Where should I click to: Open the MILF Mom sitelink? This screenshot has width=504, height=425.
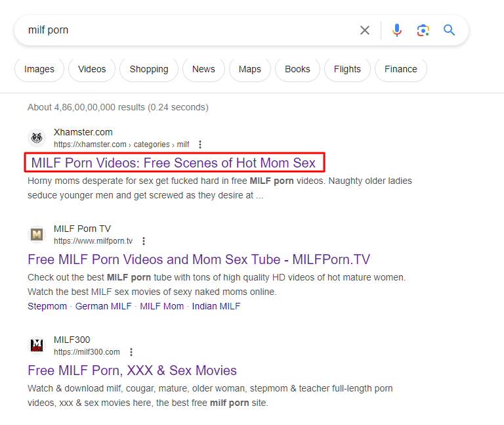(x=161, y=306)
